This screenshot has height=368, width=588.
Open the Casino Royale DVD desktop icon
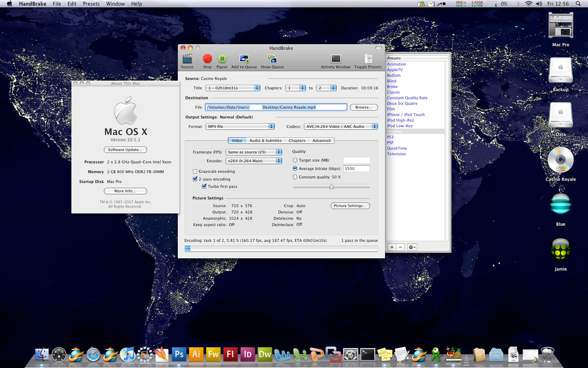[561, 160]
